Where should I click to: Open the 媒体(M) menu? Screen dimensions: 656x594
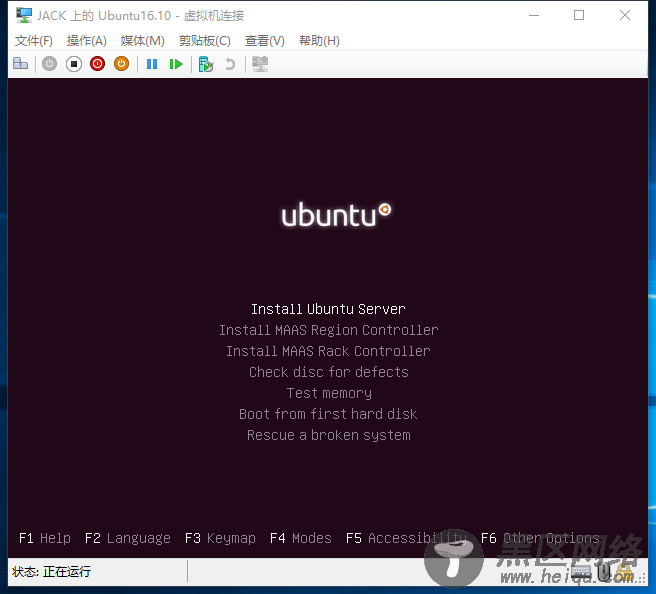click(143, 41)
